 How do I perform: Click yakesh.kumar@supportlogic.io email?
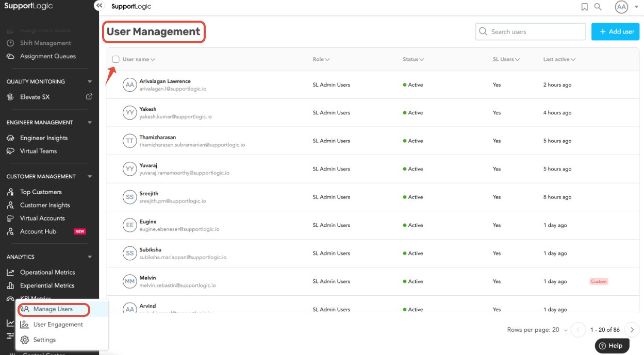175,117
